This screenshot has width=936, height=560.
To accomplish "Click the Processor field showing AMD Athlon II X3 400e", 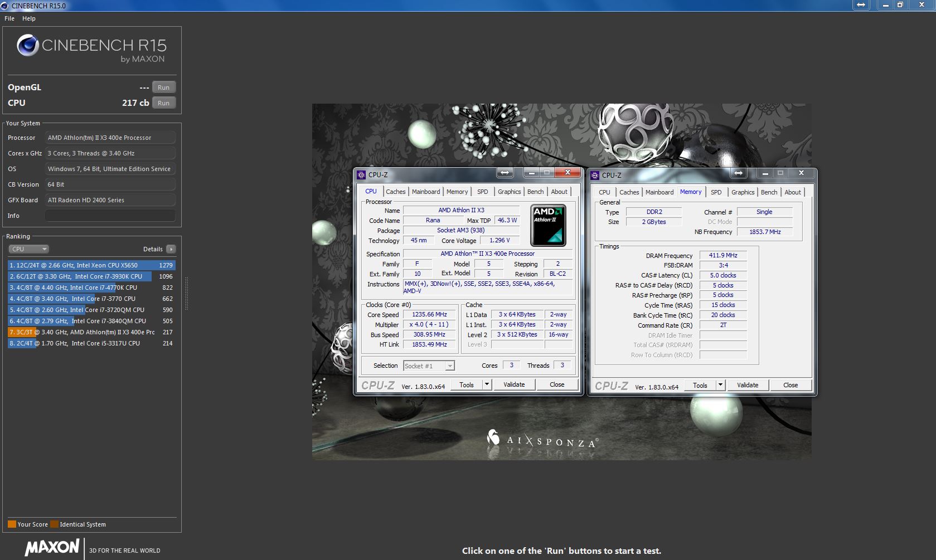I will coord(110,138).
